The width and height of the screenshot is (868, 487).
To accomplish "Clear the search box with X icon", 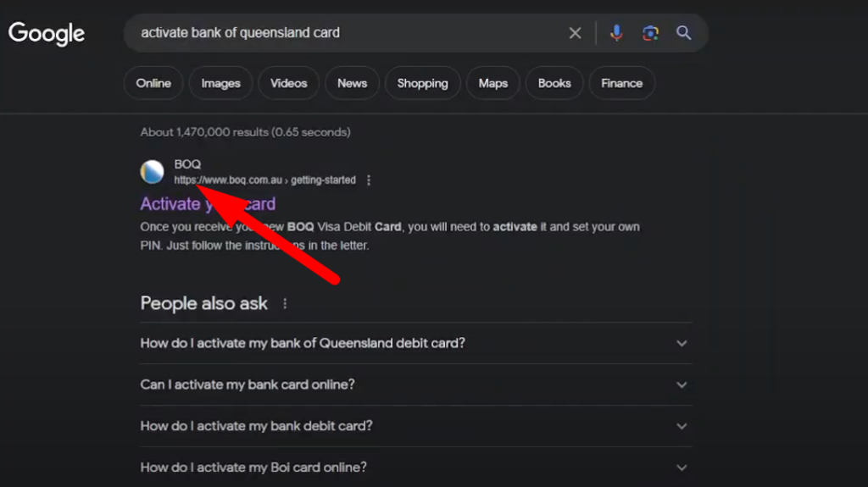I will coord(576,33).
